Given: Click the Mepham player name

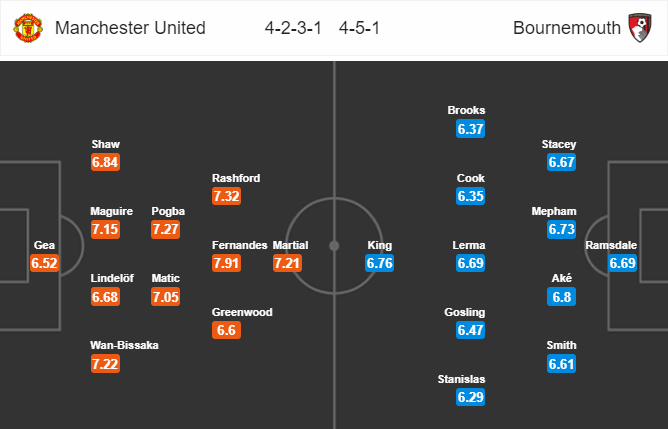Looking at the screenshot, I should (553, 211).
